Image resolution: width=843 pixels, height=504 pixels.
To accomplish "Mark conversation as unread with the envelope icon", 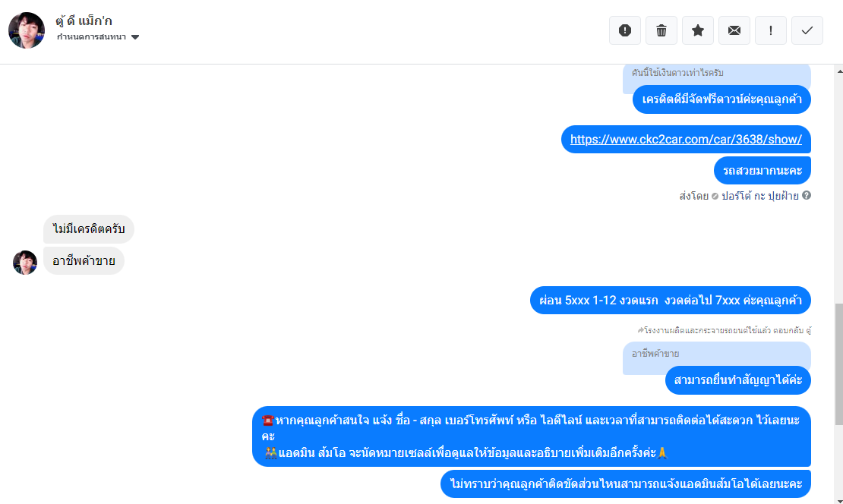I will coord(734,30).
